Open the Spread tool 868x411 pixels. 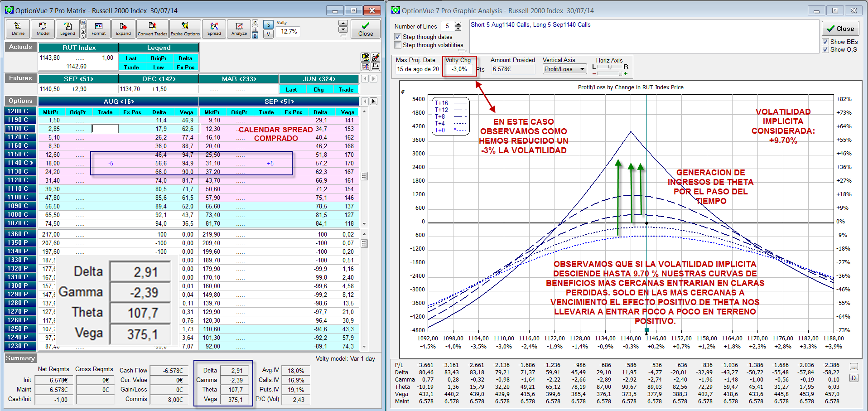(x=214, y=29)
